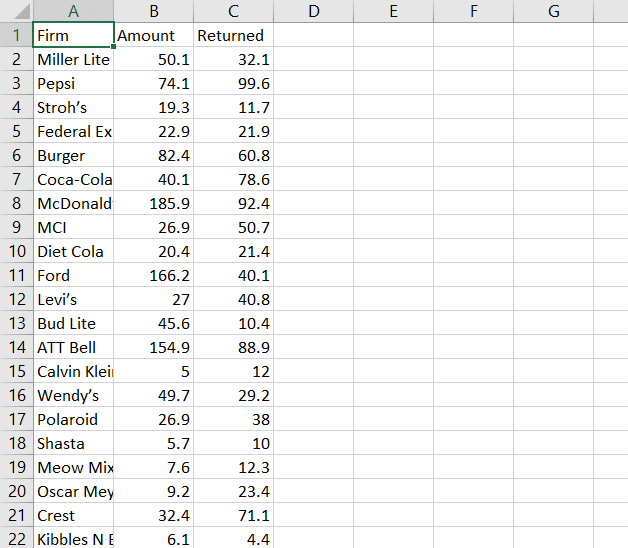Click the Amount value 154.9
The width and height of the screenshot is (628, 548).
click(x=154, y=347)
